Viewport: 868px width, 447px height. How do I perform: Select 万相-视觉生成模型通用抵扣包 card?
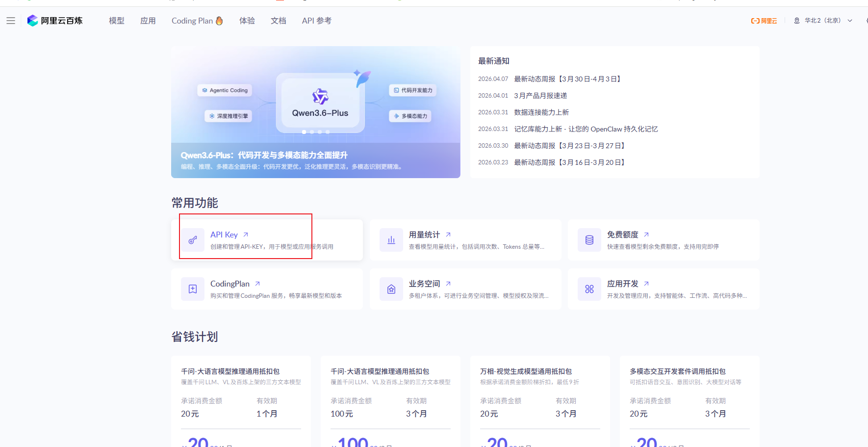point(540,401)
